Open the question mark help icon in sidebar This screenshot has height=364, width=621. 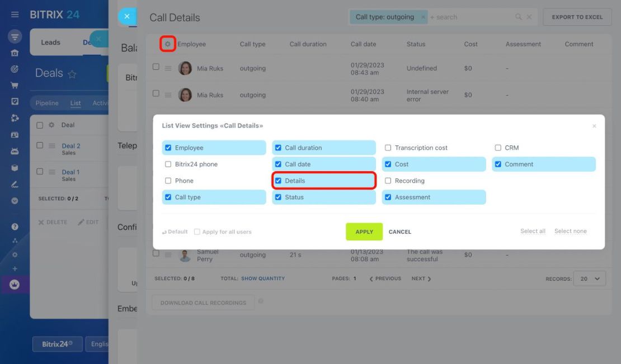click(15, 226)
